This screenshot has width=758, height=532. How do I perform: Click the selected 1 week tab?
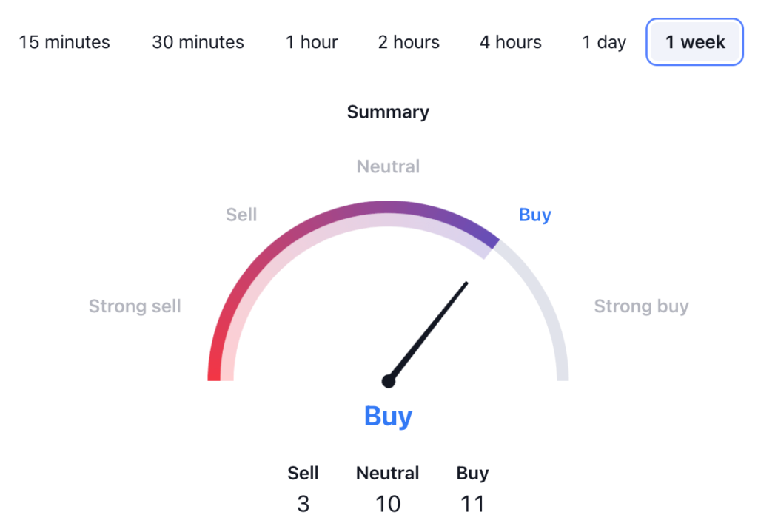(694, 42)
